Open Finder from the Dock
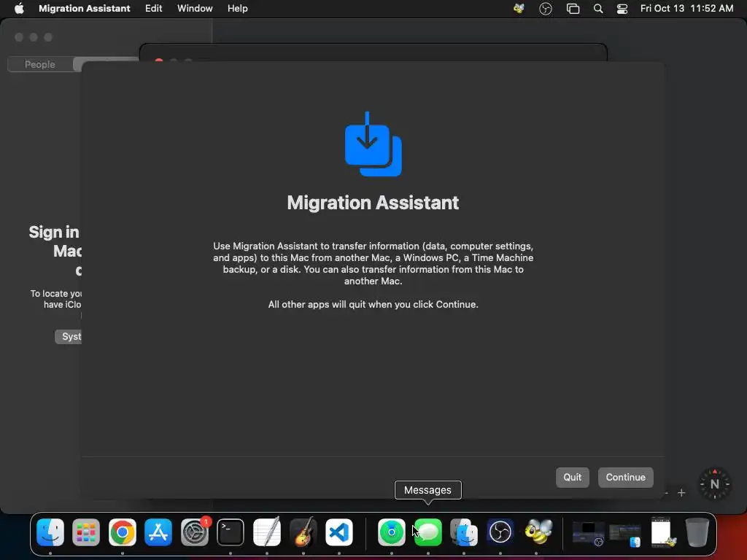Viewport: 747px width, 560px height. click(50, 532)
